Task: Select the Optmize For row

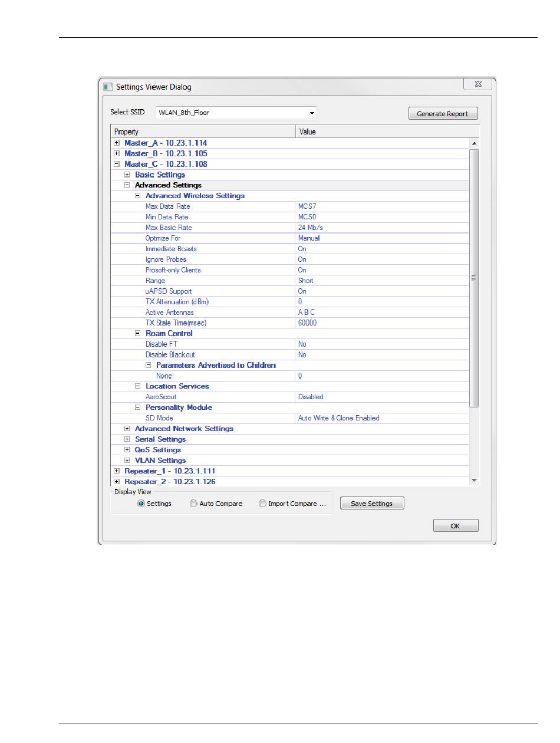Action: (x=290, y=238)
